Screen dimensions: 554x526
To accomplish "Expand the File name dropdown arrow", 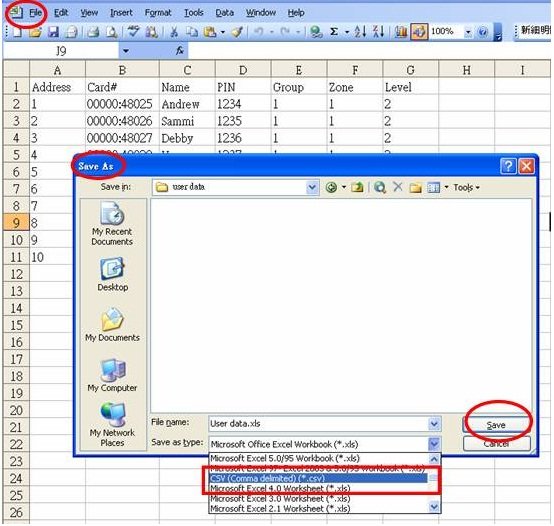I will tap(434, 424).
